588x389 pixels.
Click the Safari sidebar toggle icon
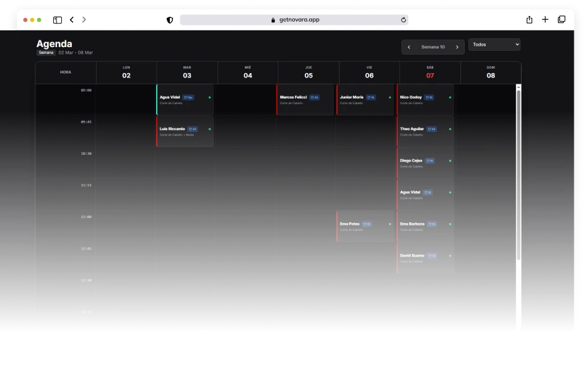(57, 20)
